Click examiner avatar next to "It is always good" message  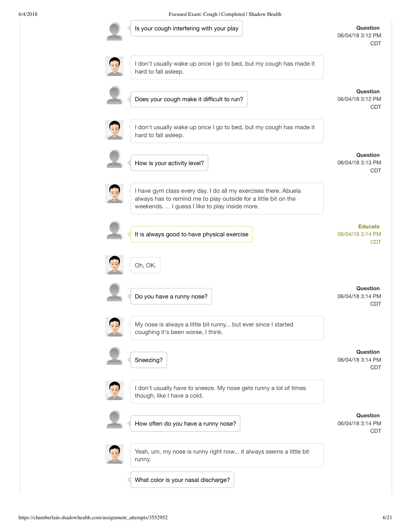pos(114,230)
